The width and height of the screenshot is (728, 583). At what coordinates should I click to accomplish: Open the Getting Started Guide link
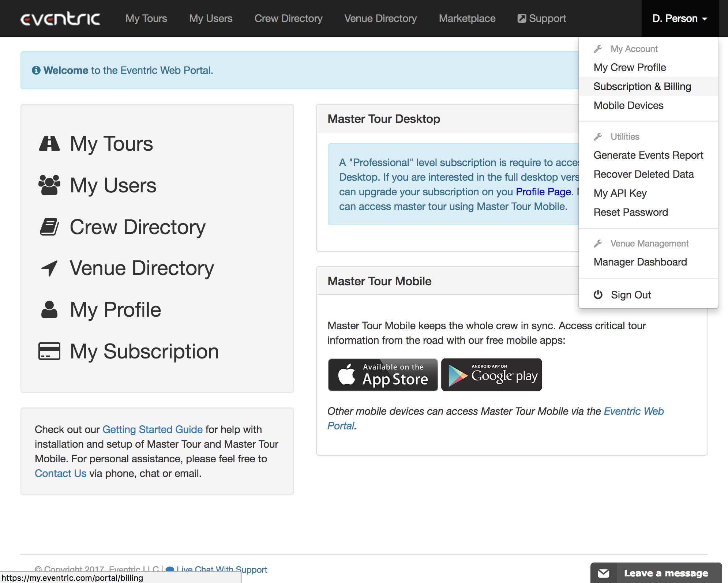tap(153, 429)
